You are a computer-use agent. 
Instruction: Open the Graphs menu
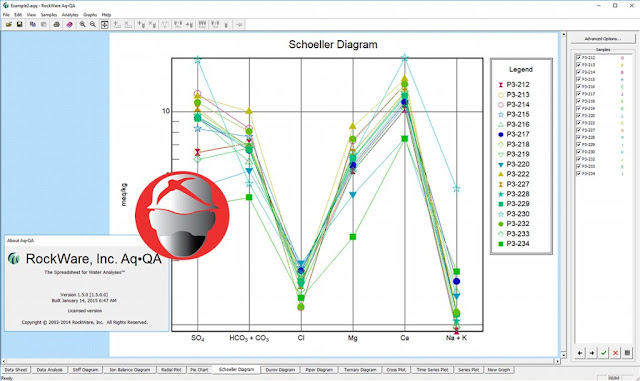(x=90, y=15)
